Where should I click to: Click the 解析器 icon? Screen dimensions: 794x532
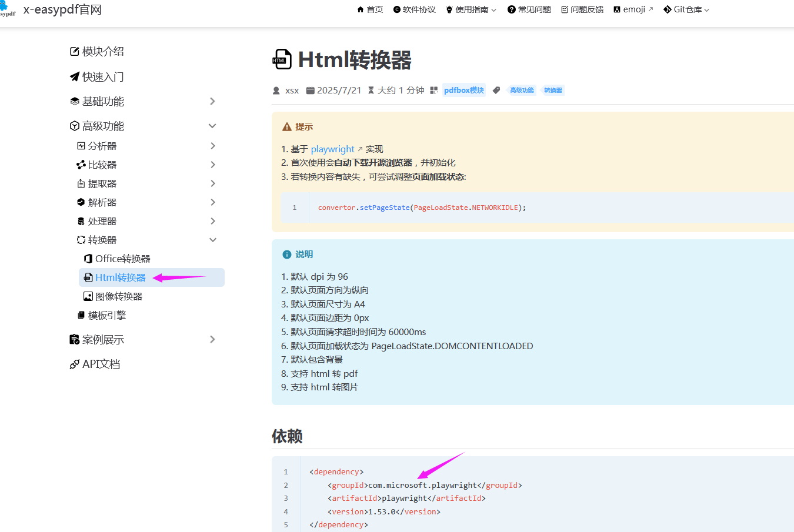coord(81,202)
